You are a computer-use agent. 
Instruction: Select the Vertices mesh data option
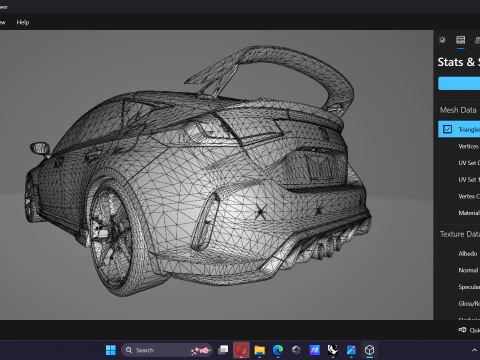click(469, 146)
